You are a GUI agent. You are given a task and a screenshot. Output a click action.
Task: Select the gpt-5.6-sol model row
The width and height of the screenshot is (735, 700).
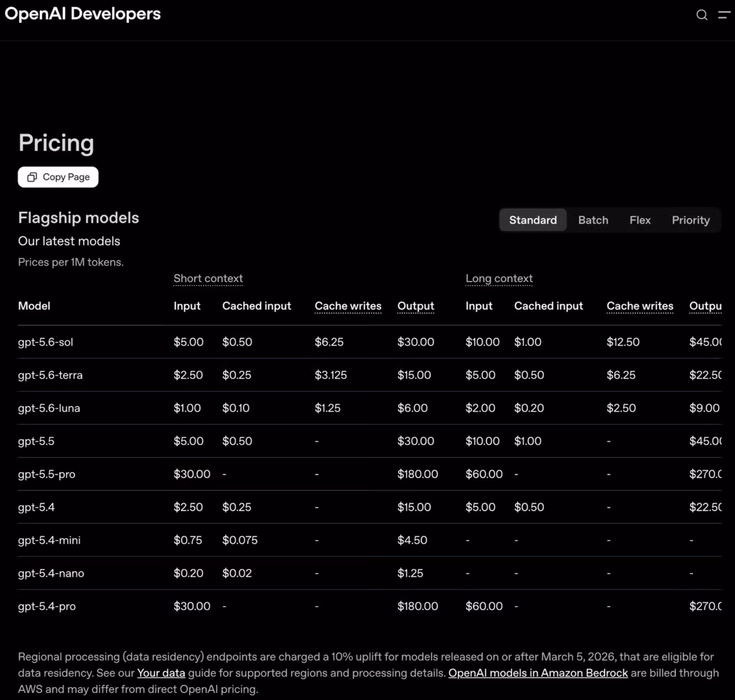(370, 342)
